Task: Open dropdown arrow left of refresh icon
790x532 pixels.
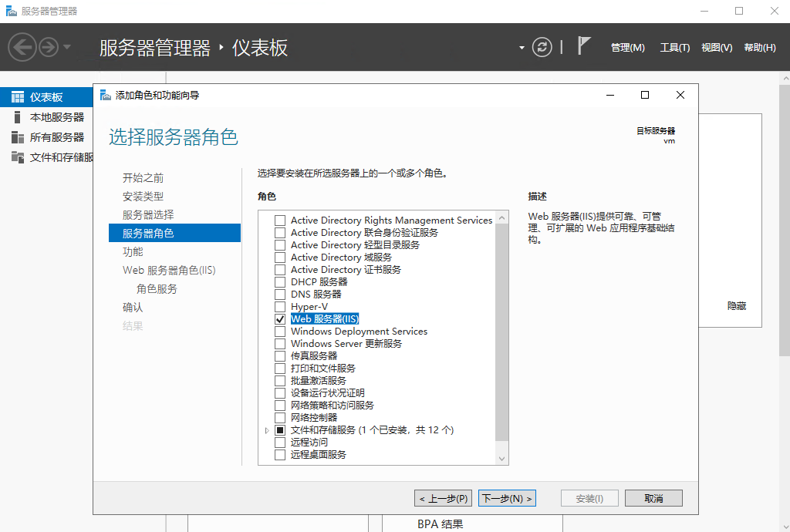Action: 522,48
